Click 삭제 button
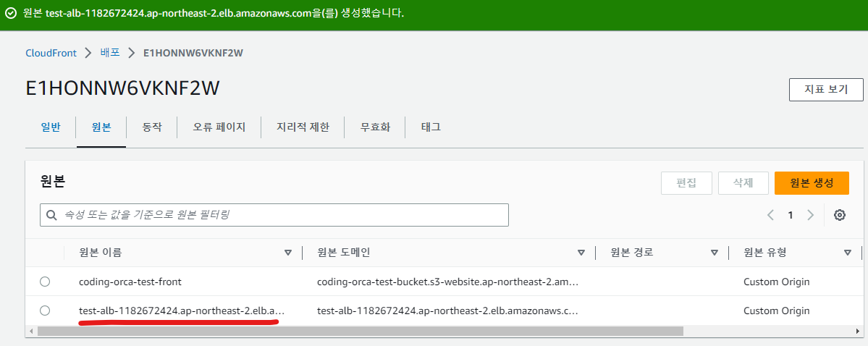Image resolution: width=868 pixels, height=346 pixels. point(743,183)
